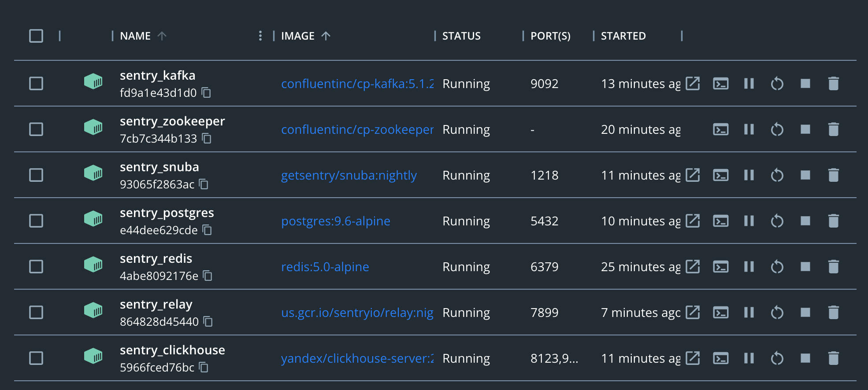Open the confluentinc/cp-zookeeper image link

coord(357,129)
